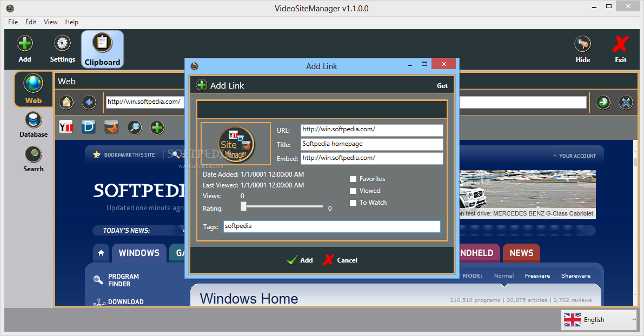644x336 pixels.
Task: Click the green Go arrow icon
Action: tap(603, 102)
